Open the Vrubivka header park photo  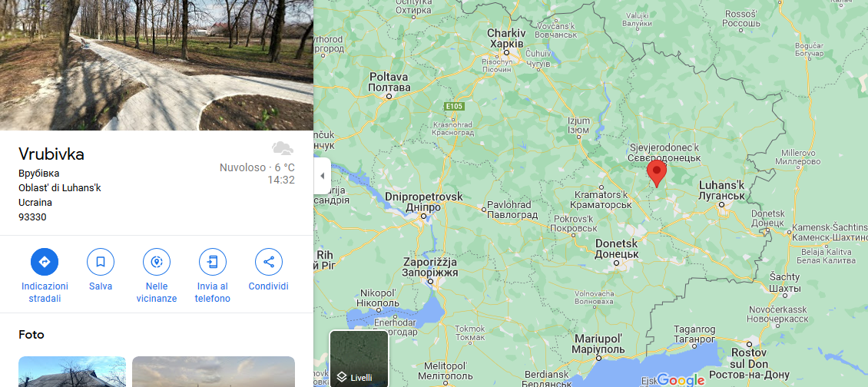(157, 64)
